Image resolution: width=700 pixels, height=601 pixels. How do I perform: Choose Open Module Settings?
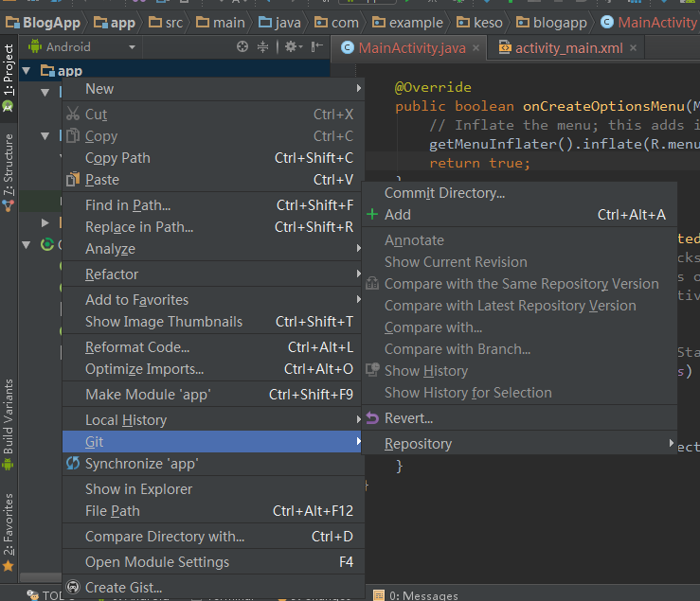157,562
